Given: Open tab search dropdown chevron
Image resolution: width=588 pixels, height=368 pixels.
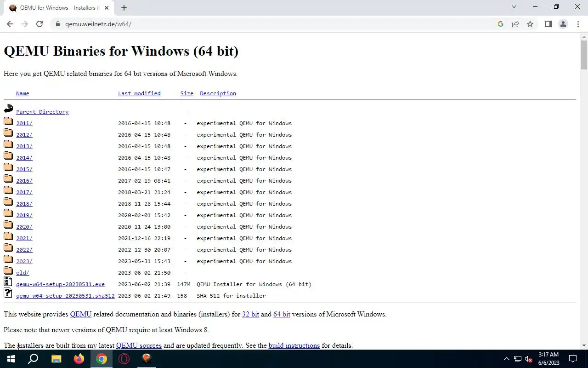Looking at the screenshot, I should tap(514, 6).
